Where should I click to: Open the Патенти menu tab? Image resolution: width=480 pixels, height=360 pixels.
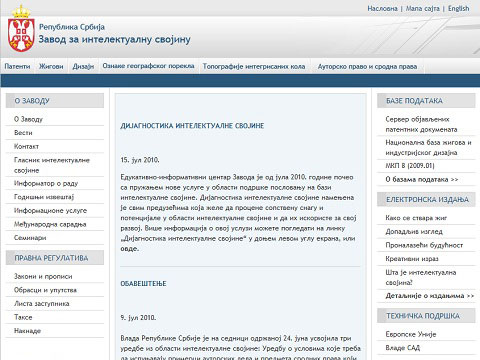(17, 66)
